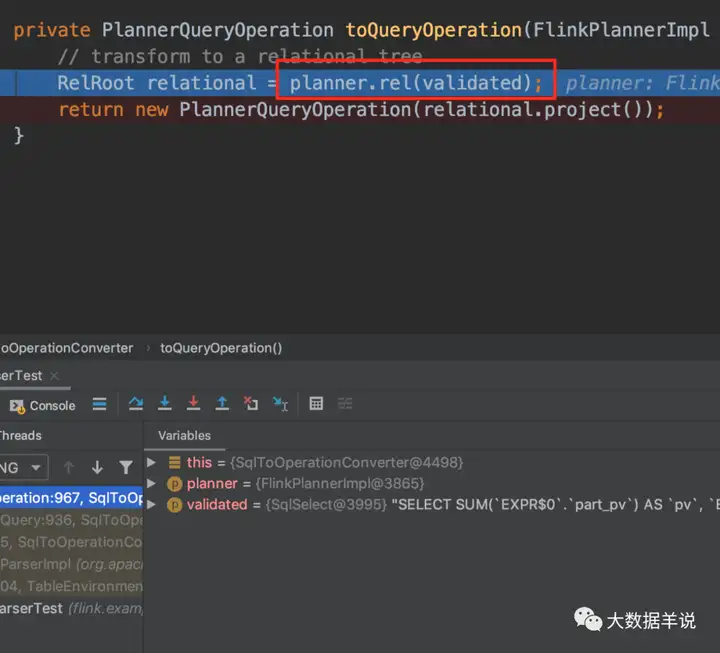Select the ParserImpl stack frame

coord(71,564)
